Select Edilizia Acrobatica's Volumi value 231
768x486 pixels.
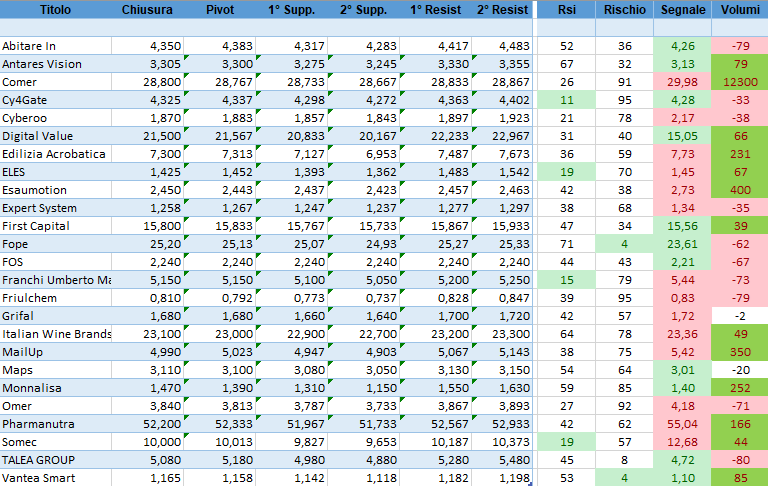tap(740, 154)
